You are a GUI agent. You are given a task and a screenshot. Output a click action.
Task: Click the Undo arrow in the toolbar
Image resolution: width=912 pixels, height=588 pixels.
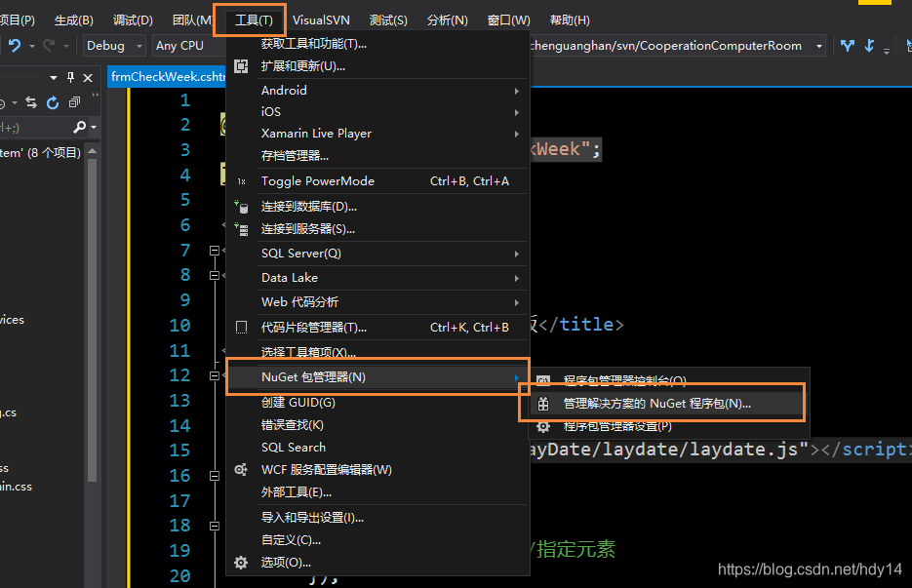[15, 46]
